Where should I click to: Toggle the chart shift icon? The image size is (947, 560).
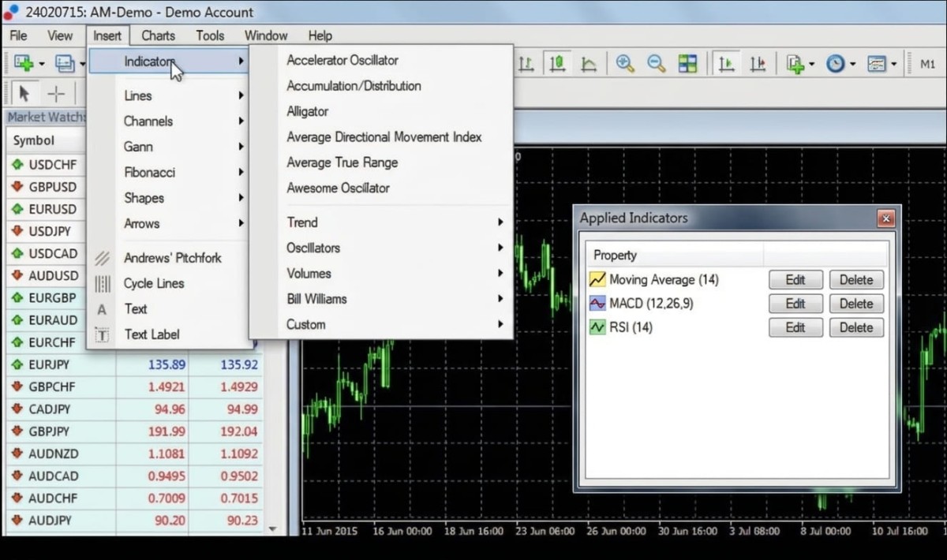tap(758, 64)
